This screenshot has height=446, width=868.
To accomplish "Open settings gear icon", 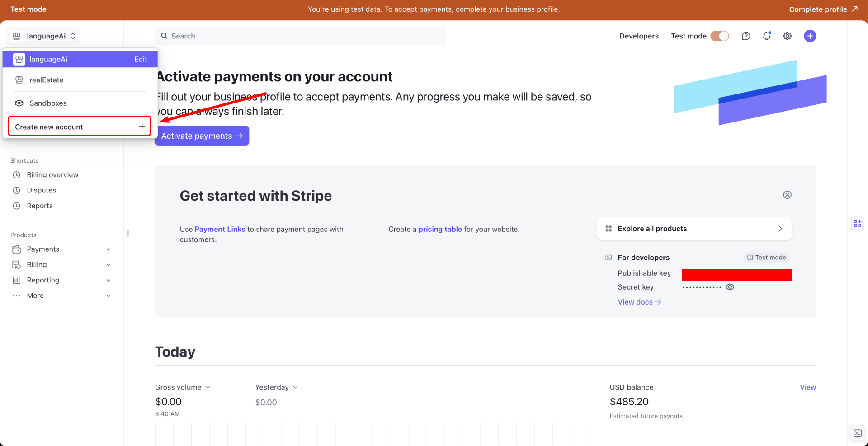I will pos(788,36).
